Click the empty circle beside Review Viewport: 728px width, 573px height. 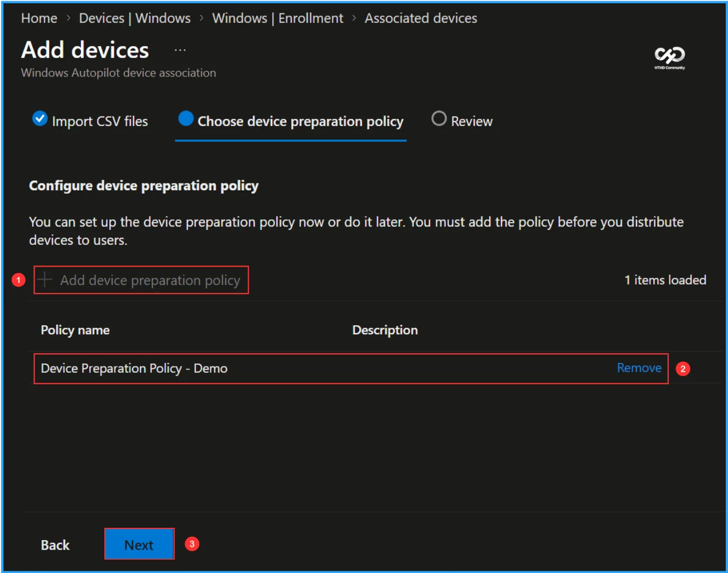point(439,119)
